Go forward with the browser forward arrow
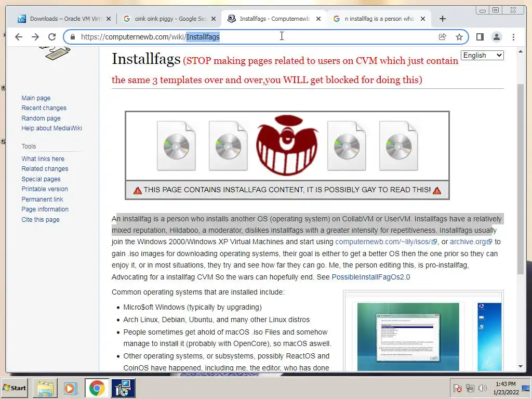532x399 pixels. pyautogui.click(x=35, y=37)
